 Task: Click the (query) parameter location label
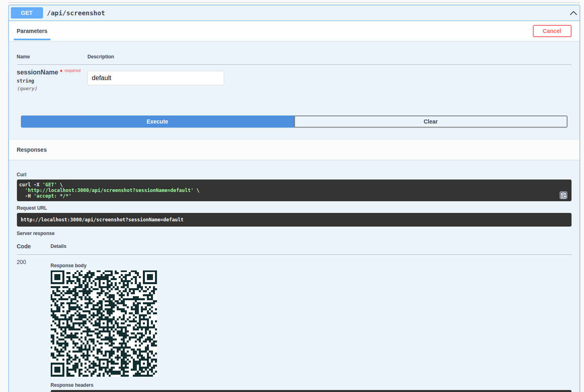(27, 89)
